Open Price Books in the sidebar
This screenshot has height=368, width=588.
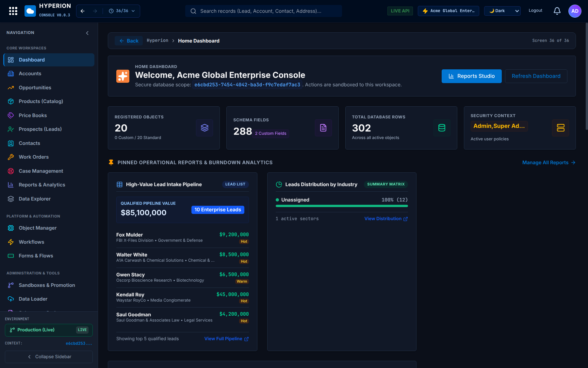49,115
